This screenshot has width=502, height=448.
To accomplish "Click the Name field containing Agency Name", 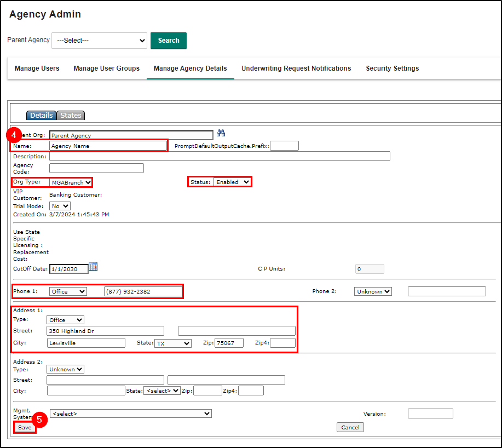I will [108, 146].
